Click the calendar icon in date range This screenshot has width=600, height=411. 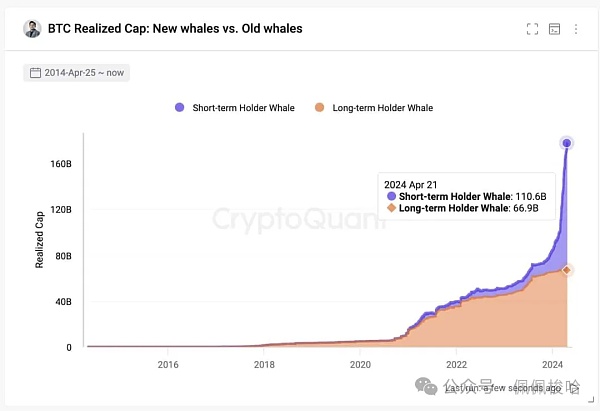[x=36, y=73]
